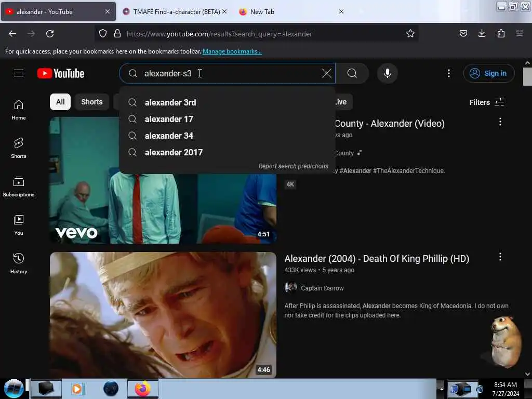Open options menu for Alexander (Video) result

click(x=500, y=122)
